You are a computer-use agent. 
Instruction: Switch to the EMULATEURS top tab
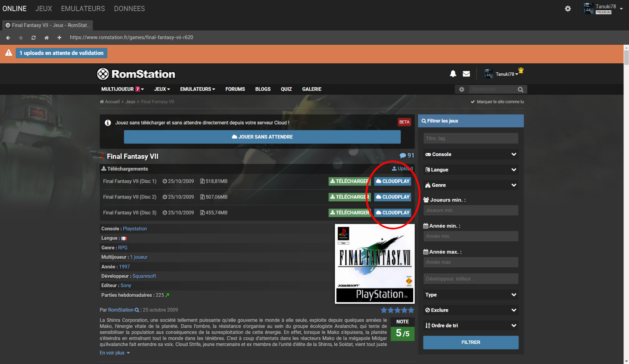(83, 9)
